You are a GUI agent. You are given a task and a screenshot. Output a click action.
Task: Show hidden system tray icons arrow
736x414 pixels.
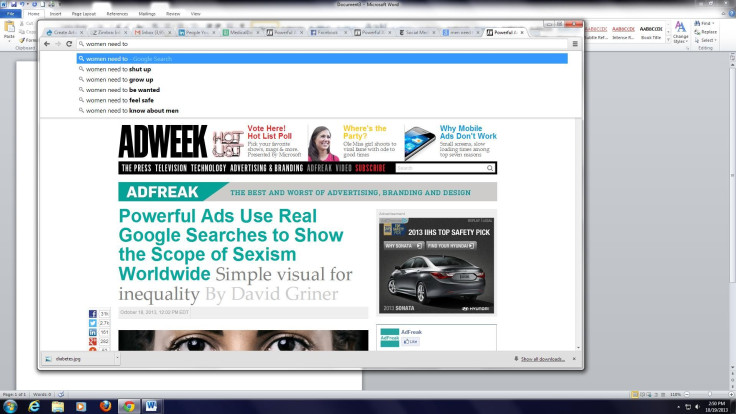click(x=678, y=406)
